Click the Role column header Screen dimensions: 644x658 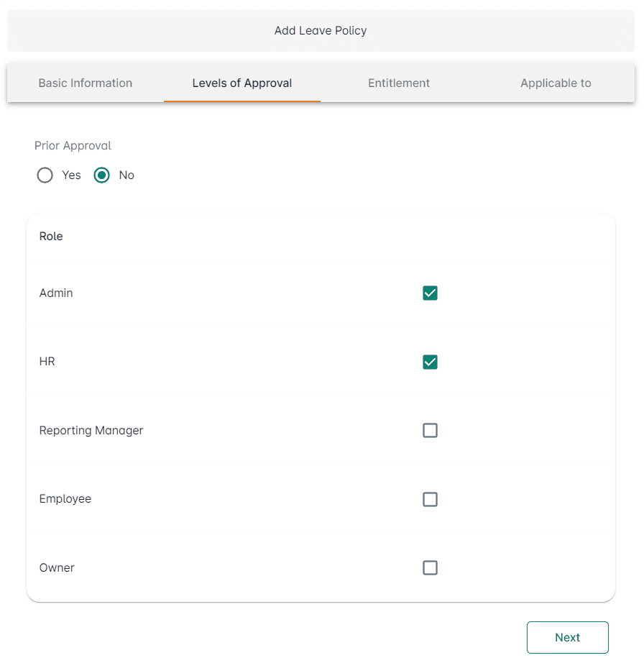pos(51,236)
